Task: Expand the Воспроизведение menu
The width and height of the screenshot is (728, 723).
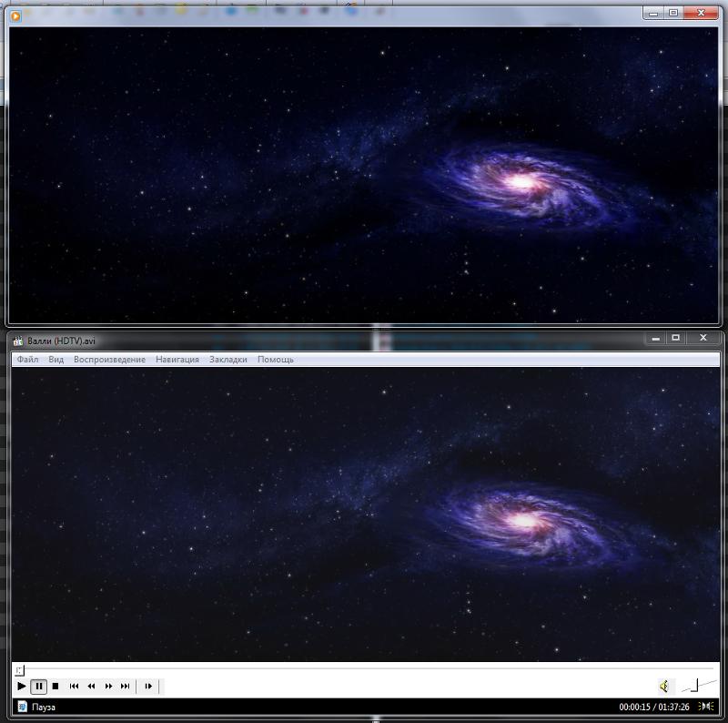Action: pyautogui.click(x=109, y=360)
